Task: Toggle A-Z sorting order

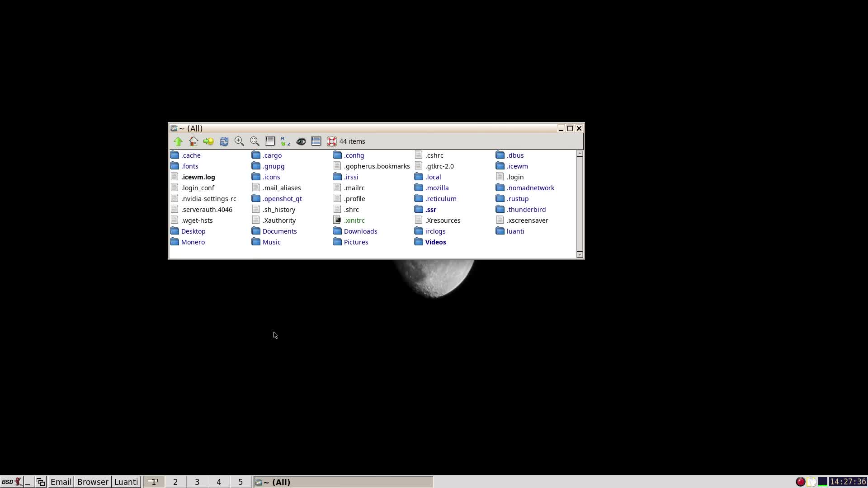Action: [x=285, y=141]
